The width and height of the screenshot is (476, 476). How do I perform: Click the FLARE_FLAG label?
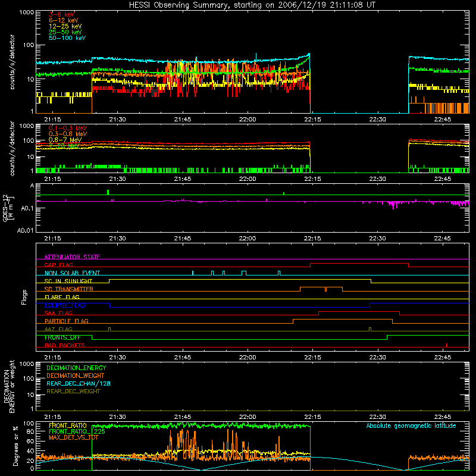click(x=62, y=297)
